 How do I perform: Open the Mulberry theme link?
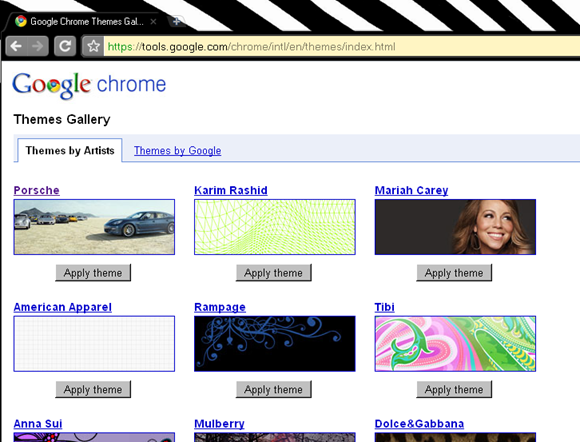pyautogui.click(x=219, y=424)
